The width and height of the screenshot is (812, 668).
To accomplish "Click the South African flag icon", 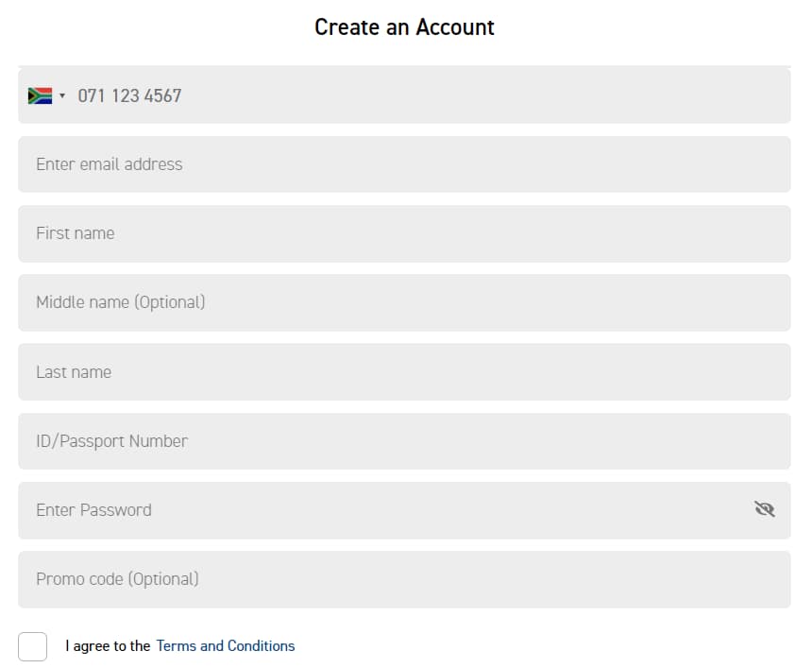I will tap(40, 95).
